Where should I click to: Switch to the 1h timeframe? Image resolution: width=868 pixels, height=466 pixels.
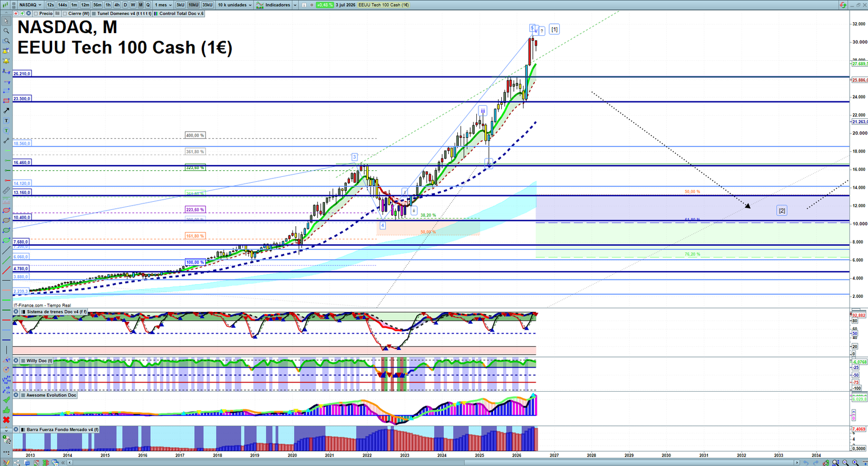tap(108, 5)
